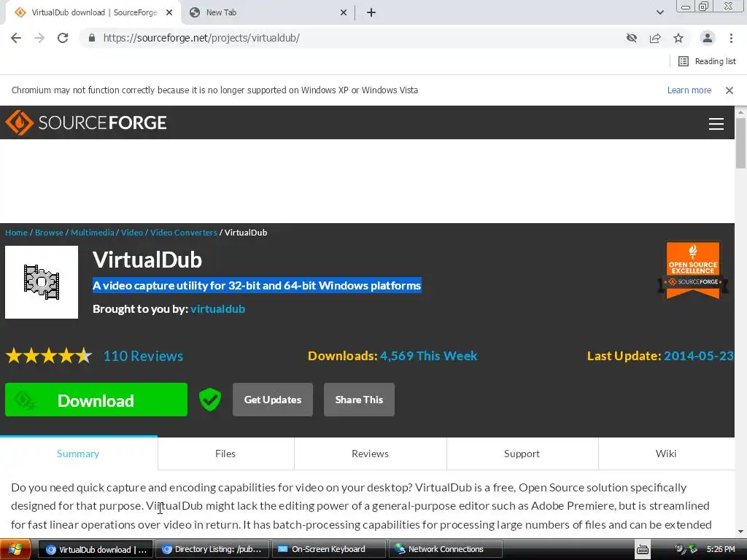Click Learn more in warning bar

coord(689,90)
